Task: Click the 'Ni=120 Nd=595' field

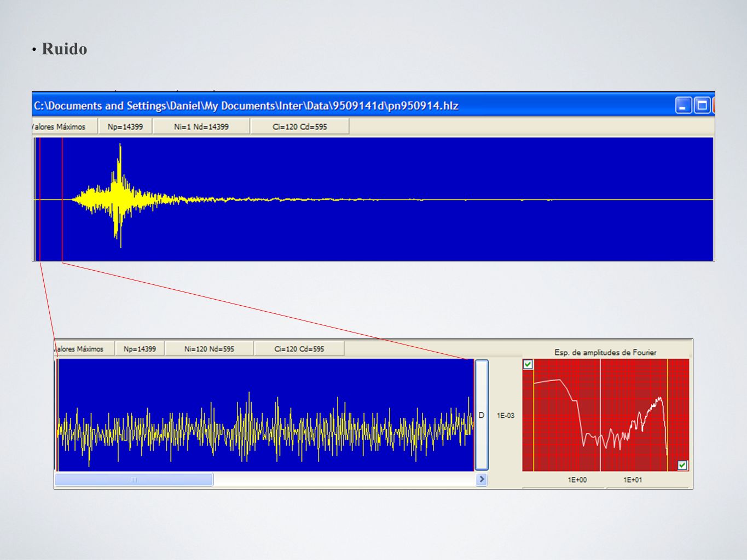Action: pyautogui.click(x=209, y=349)
